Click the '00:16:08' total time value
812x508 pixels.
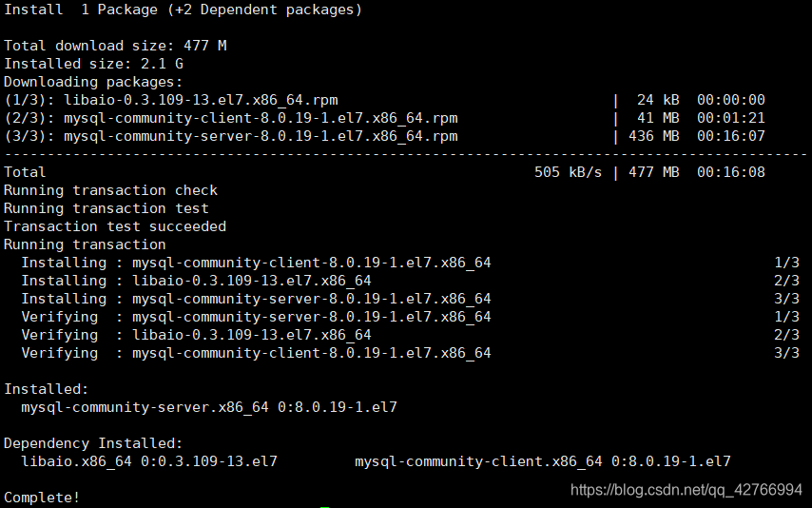click(730, 172)
